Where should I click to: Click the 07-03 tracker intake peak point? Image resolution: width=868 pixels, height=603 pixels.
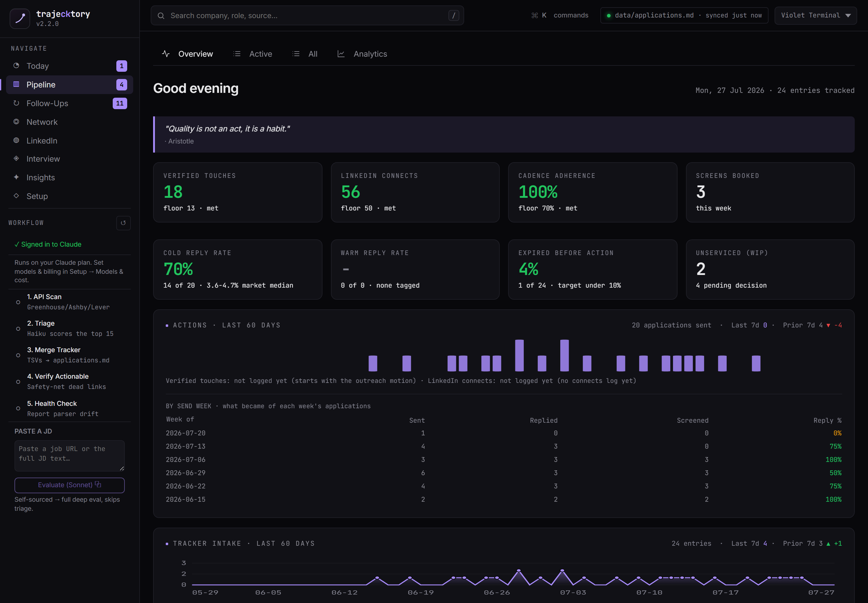[562, 570]
